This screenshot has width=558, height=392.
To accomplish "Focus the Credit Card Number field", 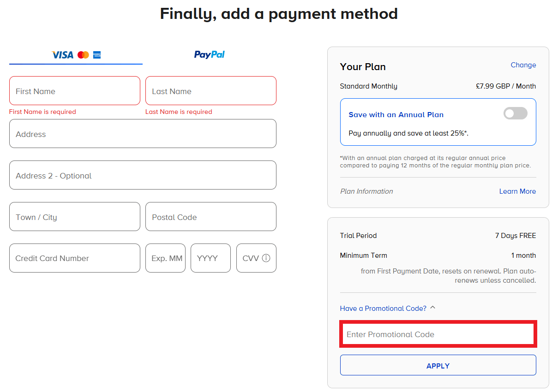I will click(x=75, y=258).
